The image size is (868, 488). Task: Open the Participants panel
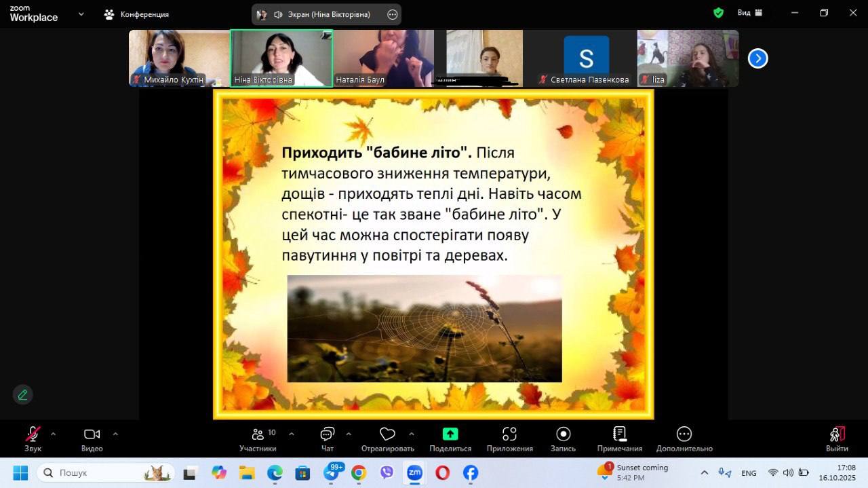(258, 434)
